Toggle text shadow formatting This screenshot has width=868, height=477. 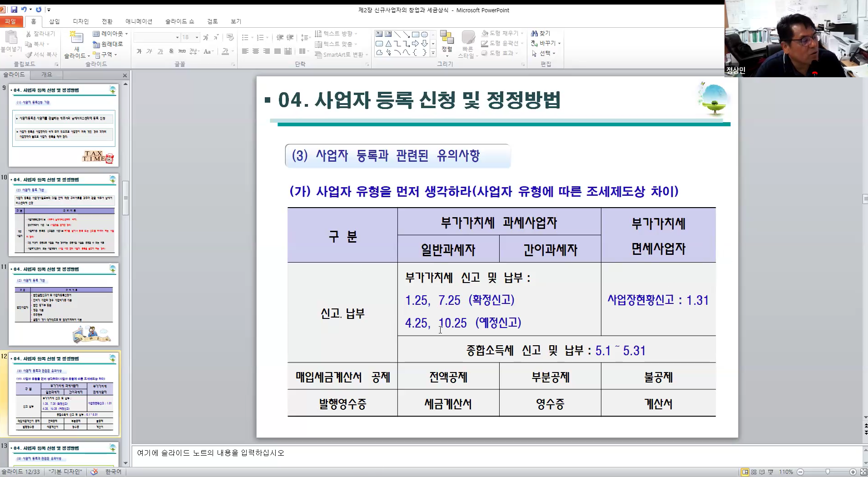(x=171, y=51)
